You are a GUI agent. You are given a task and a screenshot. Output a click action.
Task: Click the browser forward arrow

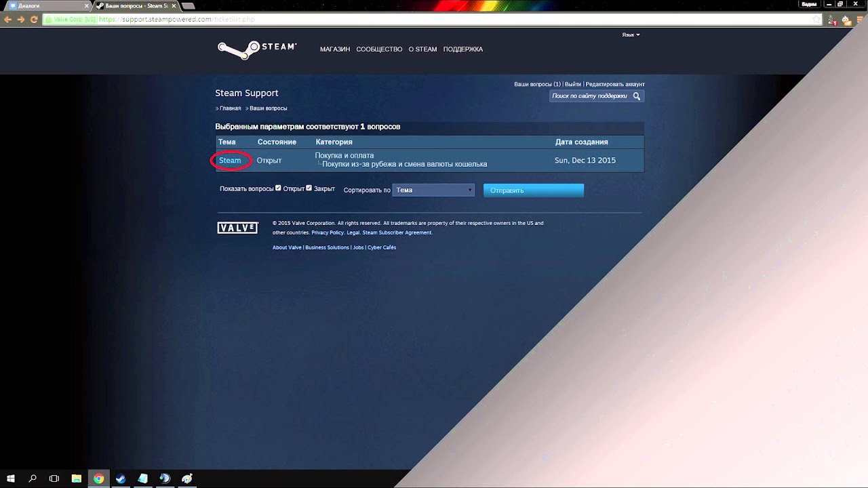[21, 20]
